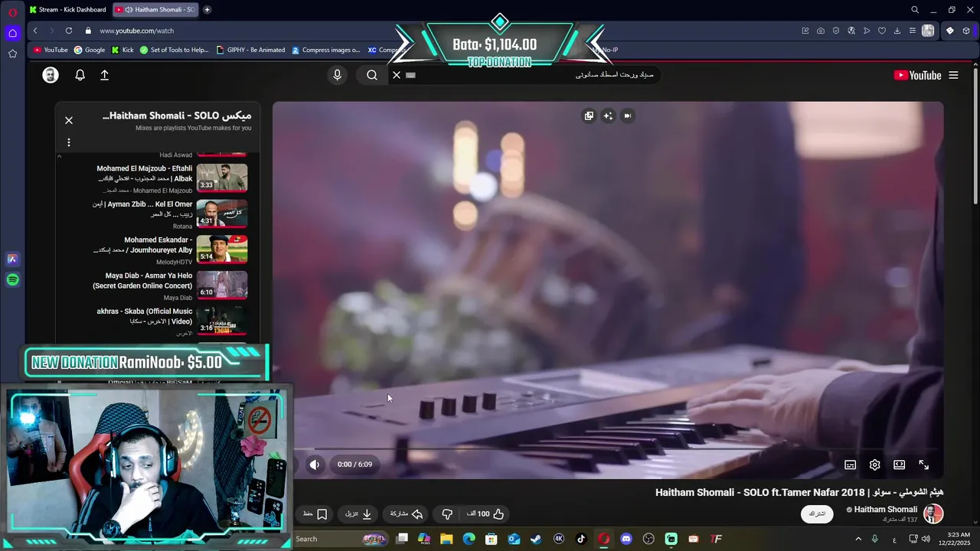The width and height of the screenshot is (980, 551).
Task: Click the skip-next icon atop the video
Action: pyautogui.click(x=627, y=116)
